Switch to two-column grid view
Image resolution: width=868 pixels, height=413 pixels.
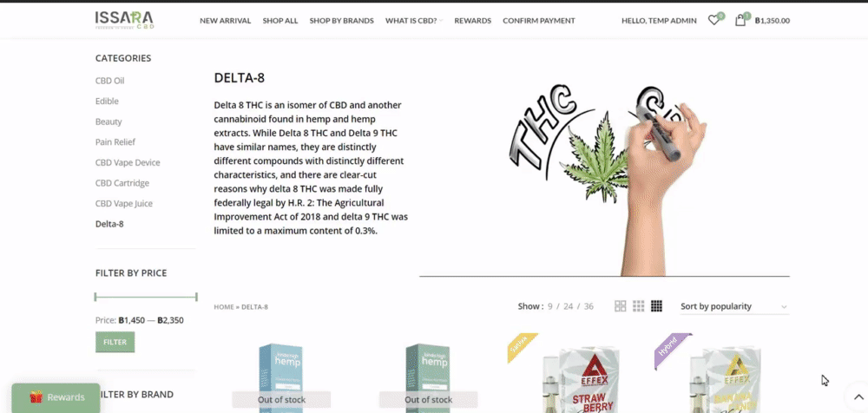tap(621, 306)
